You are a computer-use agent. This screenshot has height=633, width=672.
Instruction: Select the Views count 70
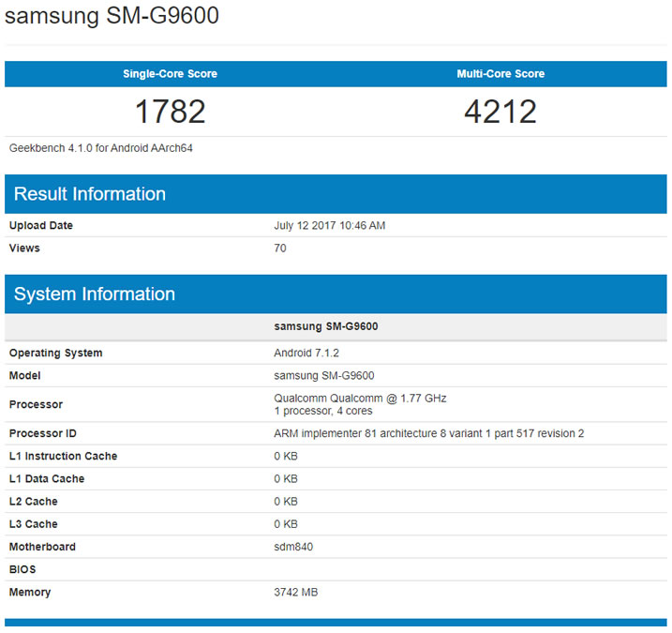[x=280, y=248]
